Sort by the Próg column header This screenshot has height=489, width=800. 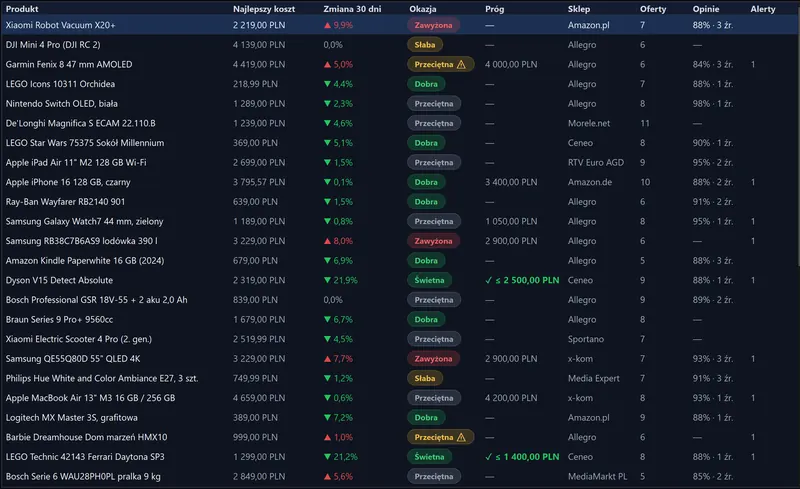pos(494,9)
